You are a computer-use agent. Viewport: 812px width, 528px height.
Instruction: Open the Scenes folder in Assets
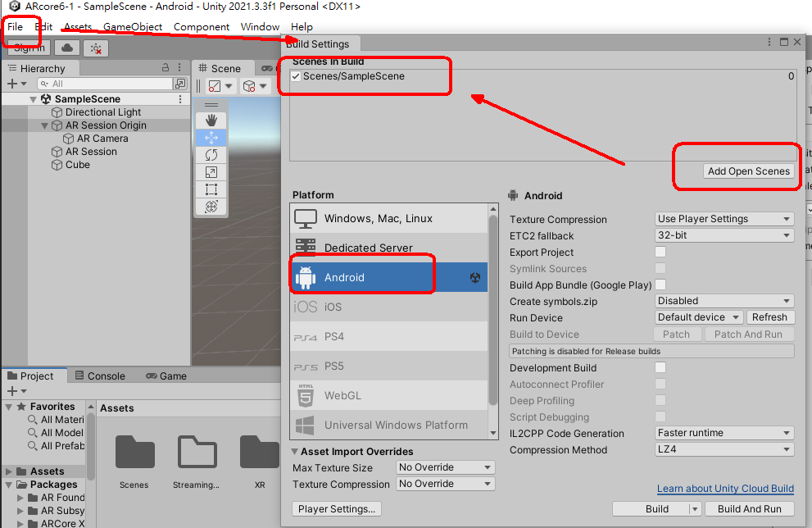[134, 462]
